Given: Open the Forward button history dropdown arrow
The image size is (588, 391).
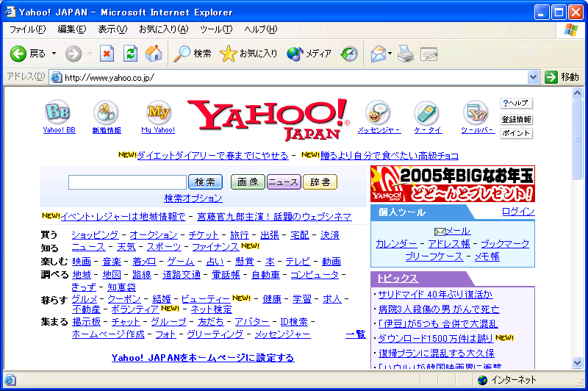Looking at the screenshot, I should (x=90, y=54).
